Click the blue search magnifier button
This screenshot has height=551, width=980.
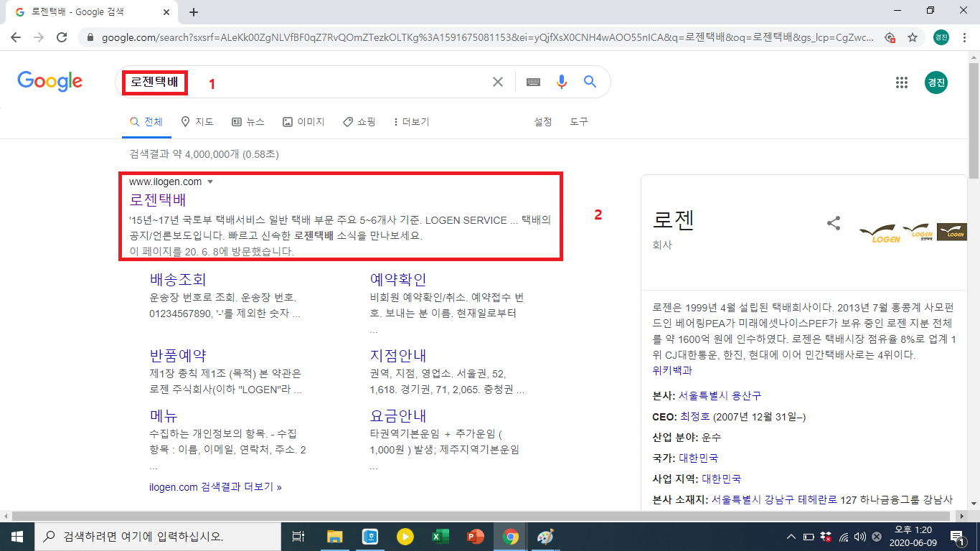pos(590,82)
